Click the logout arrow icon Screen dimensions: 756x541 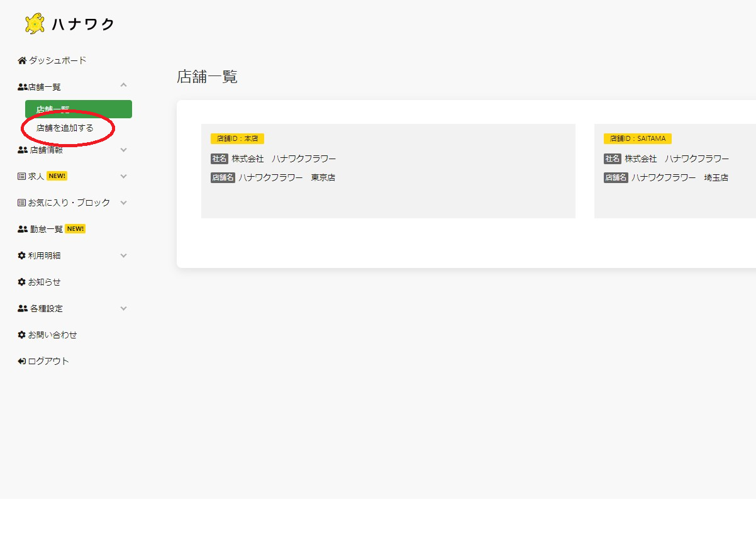click(22, 362)
